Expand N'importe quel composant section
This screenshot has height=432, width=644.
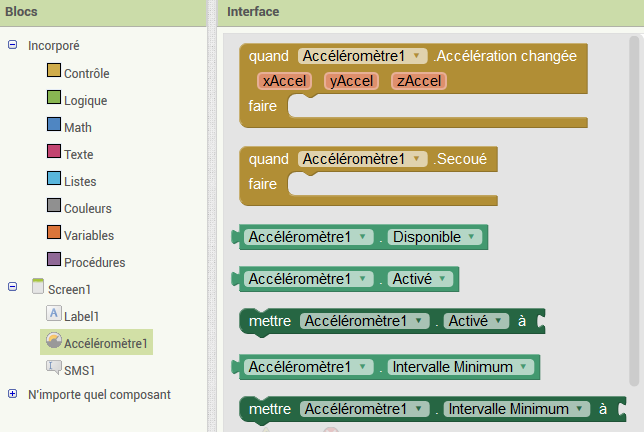click(13, 394)
